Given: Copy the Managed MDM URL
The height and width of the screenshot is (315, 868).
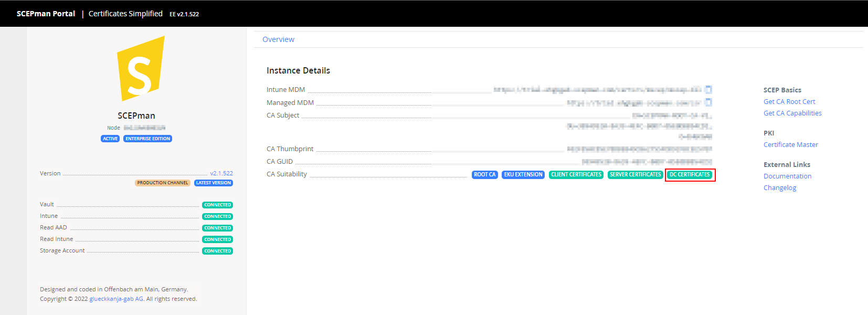Looking at the screenshot, I should point(708,102).
